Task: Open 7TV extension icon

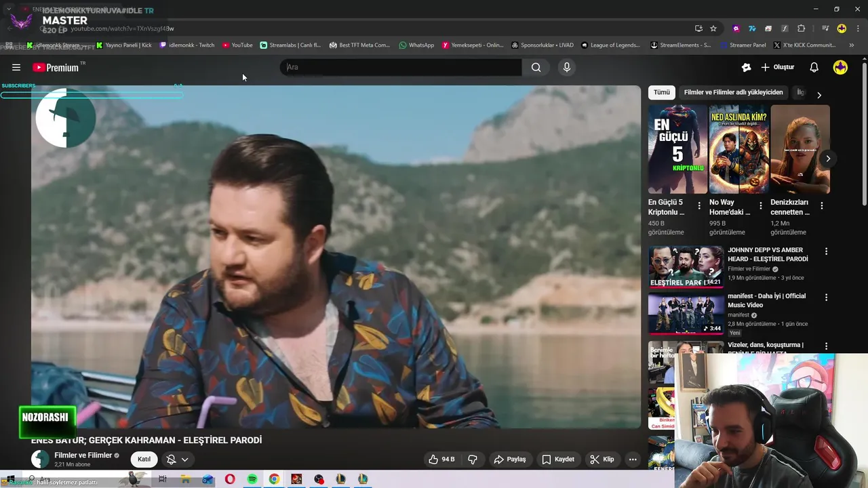Action: 752,28
